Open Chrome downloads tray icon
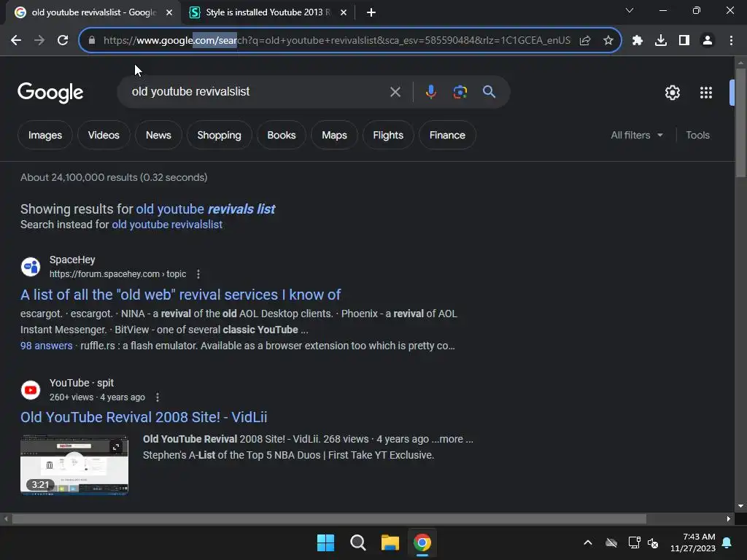This screenshot has height=560, width=747. tap(661, 41)
